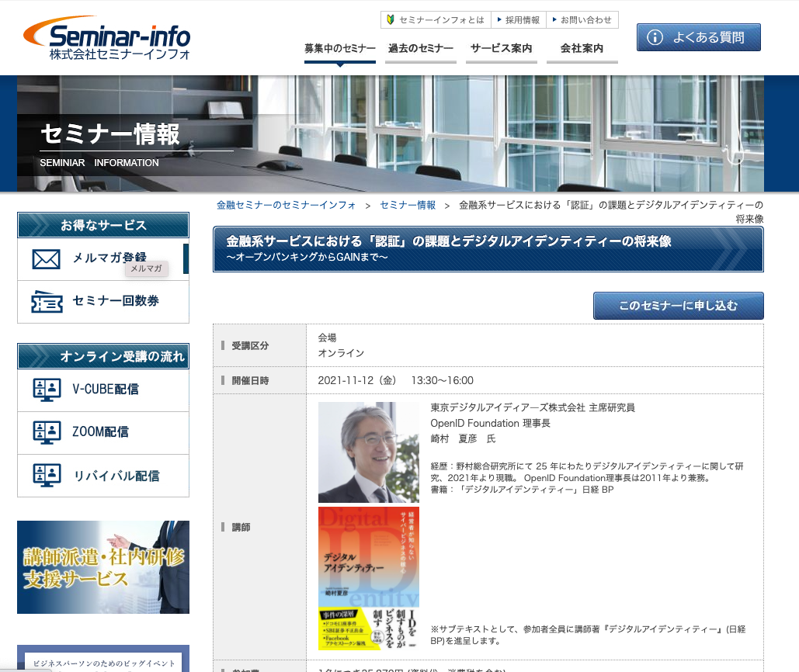Screen dimensions: 799x672
Task: Click the info icon on よくある質問 button
Action: 655,37
